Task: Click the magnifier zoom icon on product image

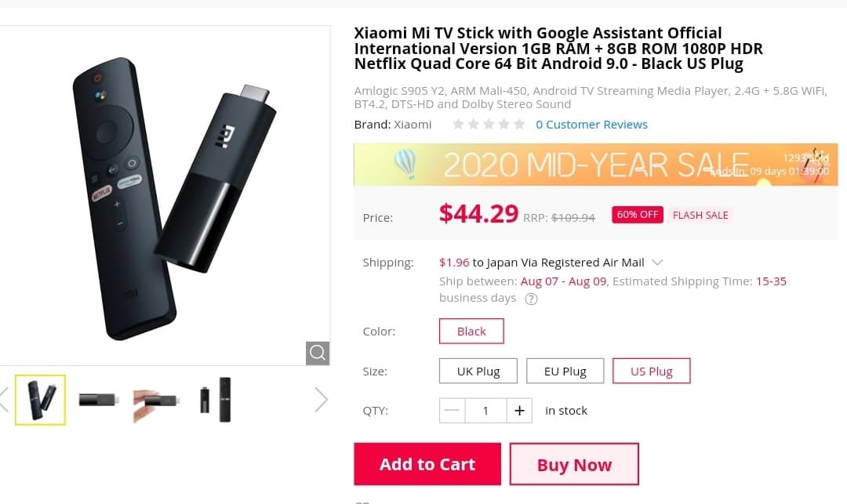Action: point(318,353)
